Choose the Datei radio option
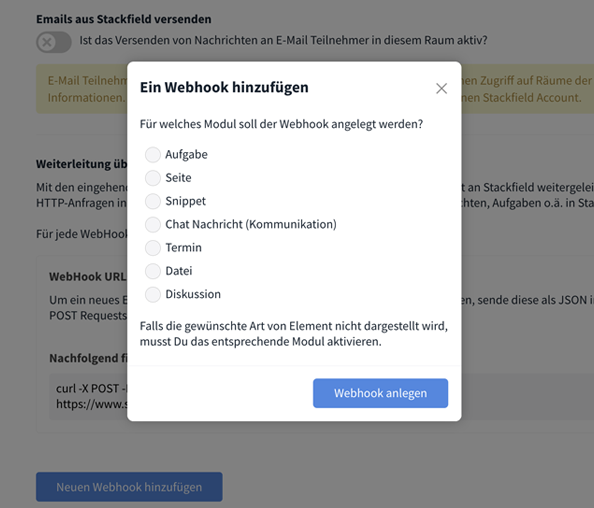The image size is (594, 508). click(153, 271)
